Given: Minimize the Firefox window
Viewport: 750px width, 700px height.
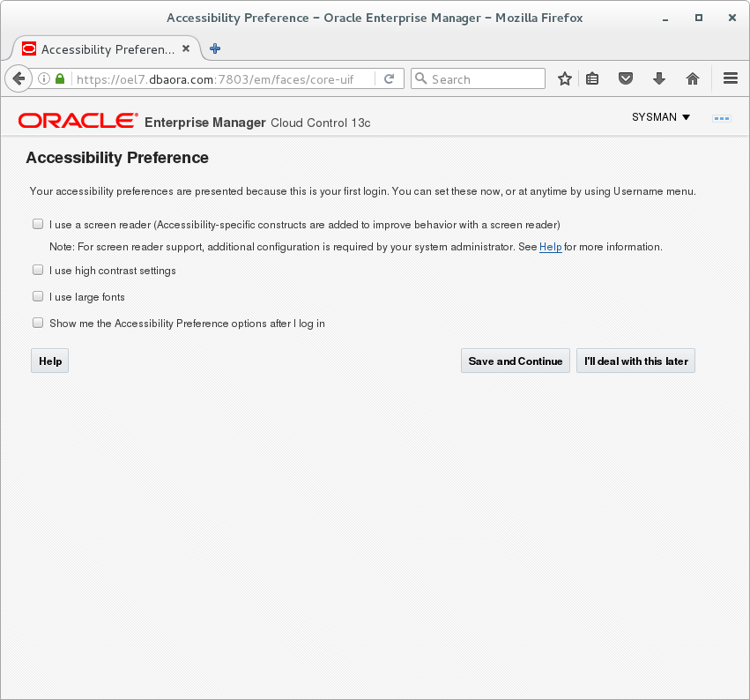Looking at the screenshot, I should (665, 19).
